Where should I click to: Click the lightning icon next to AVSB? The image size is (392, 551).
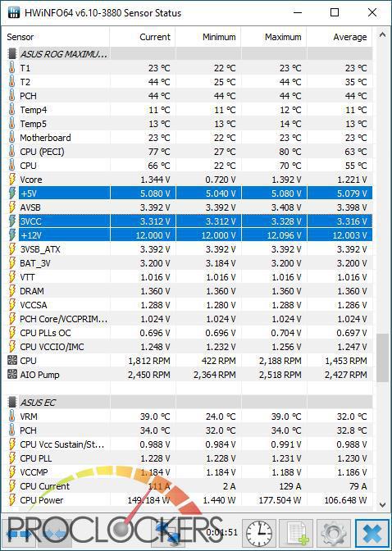pyautogui.click(x=12, y=207)
